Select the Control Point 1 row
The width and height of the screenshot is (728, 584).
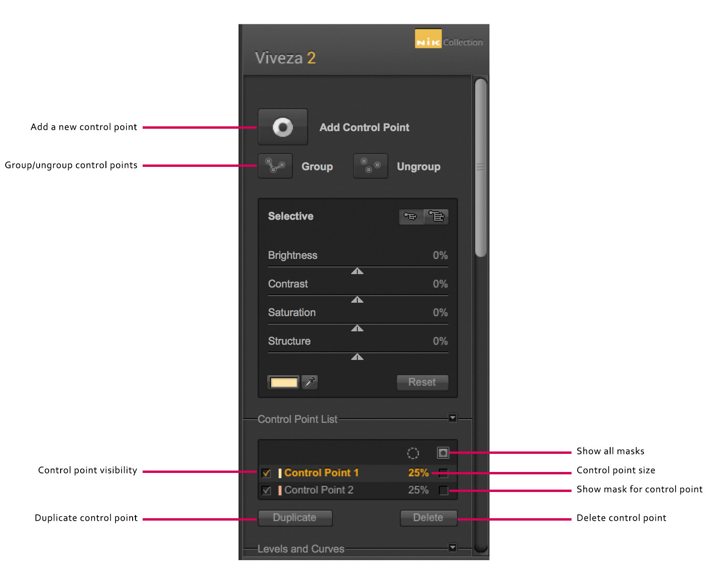[x=358, y=473]
